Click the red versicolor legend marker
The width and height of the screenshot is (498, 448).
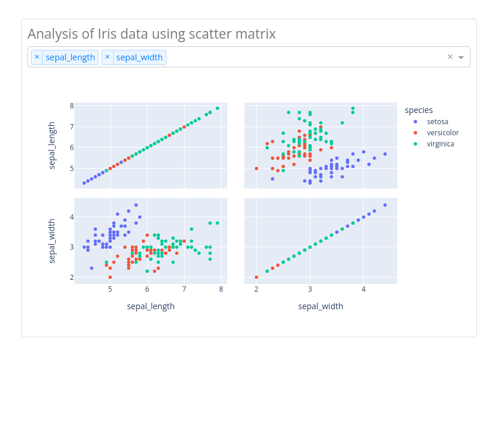pyautogui.click(x=415, y=133)
